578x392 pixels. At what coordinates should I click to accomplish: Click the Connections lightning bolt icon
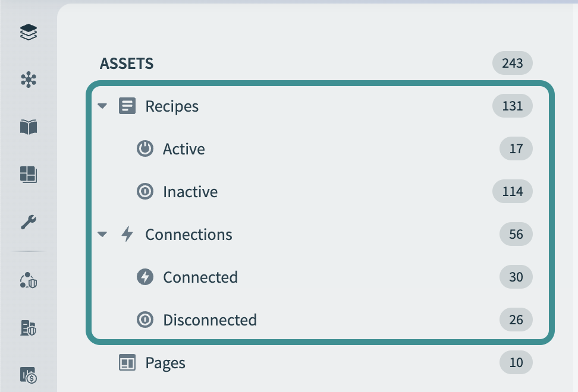(x=127, y=234)
